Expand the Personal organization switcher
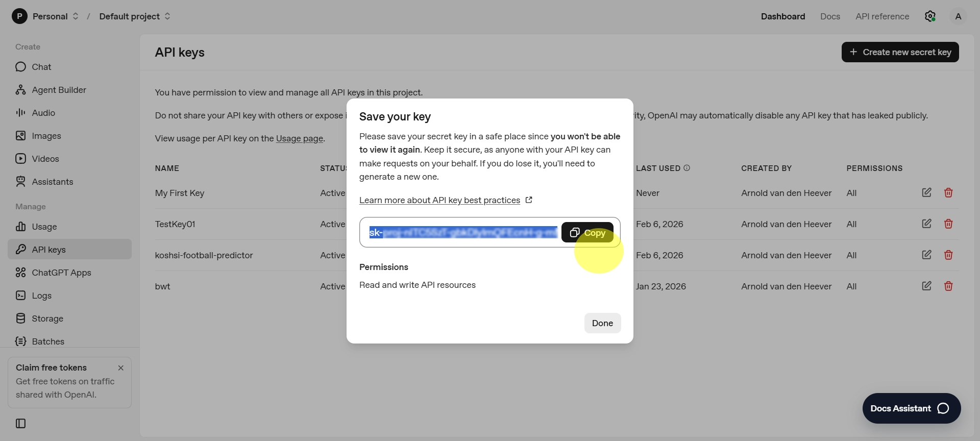The height and width of the screenshot is (441, 980). coord(56,16)
